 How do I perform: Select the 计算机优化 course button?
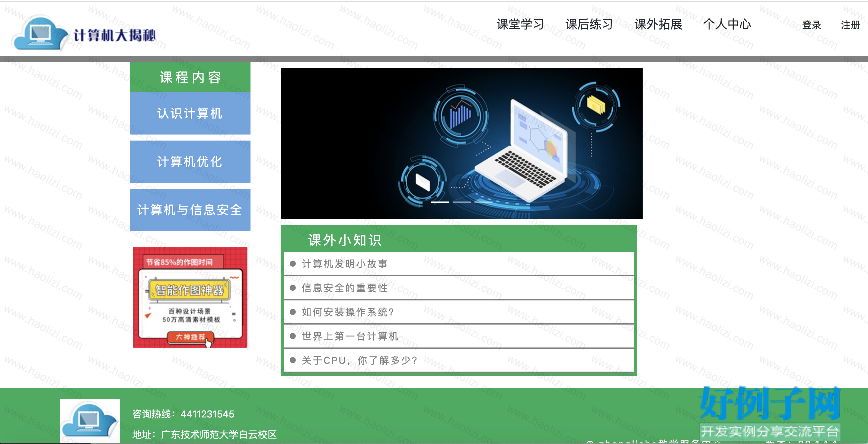[190, 162]
